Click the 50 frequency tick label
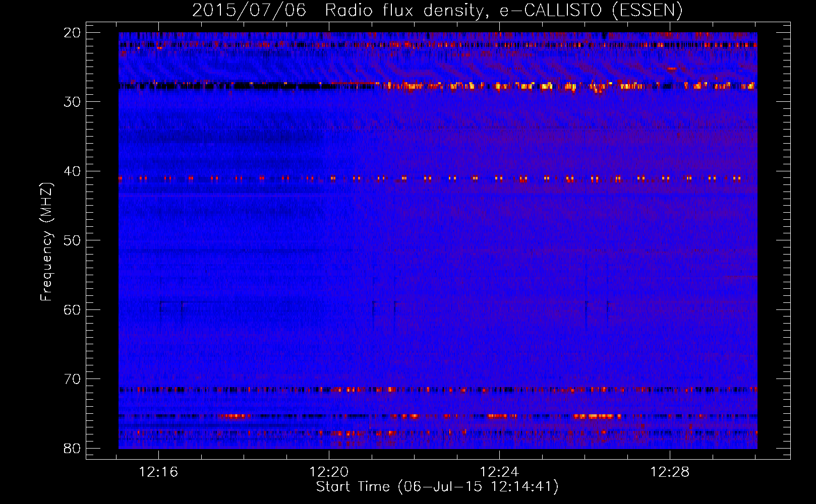Viewport: 816px width, 504px height. point(72,240)
